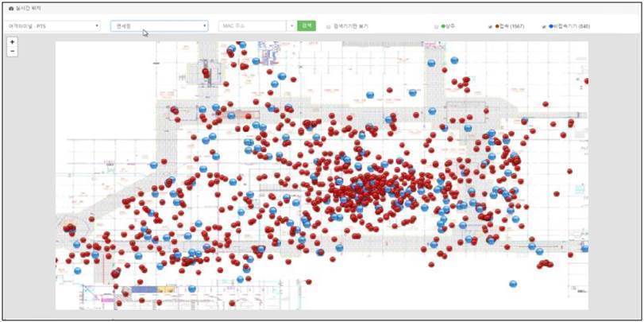Uncheck the red connected (1567) checkbox

tap(490, 27)
